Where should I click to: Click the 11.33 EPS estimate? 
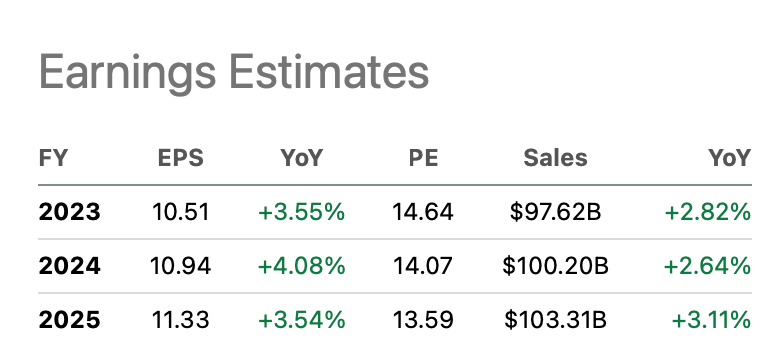point(181,320)
